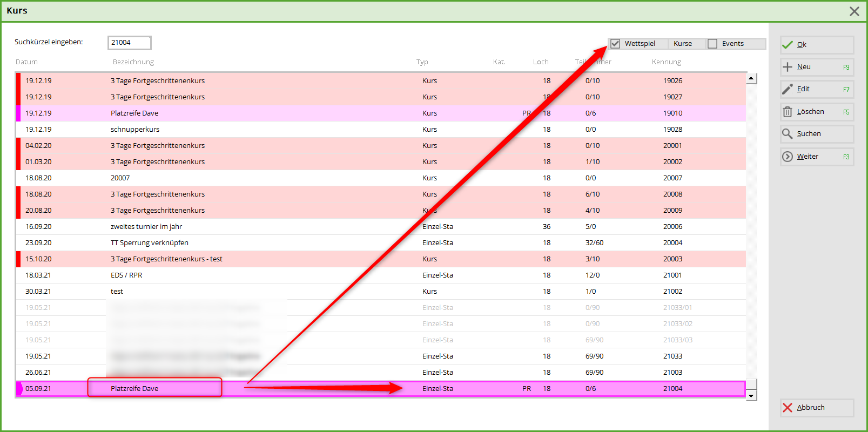
Task: Click the Suchkürzel input field
Action: [x=129, y=43]
